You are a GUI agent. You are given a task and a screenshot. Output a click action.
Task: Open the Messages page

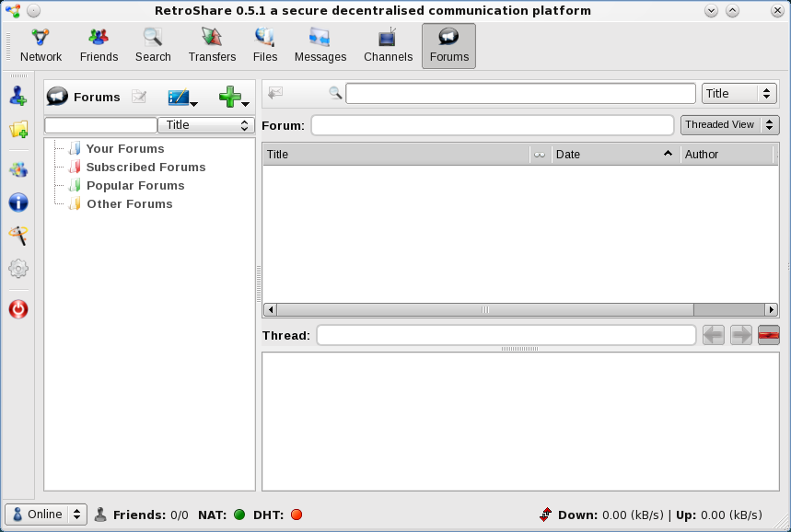click(x=320, y=46)
